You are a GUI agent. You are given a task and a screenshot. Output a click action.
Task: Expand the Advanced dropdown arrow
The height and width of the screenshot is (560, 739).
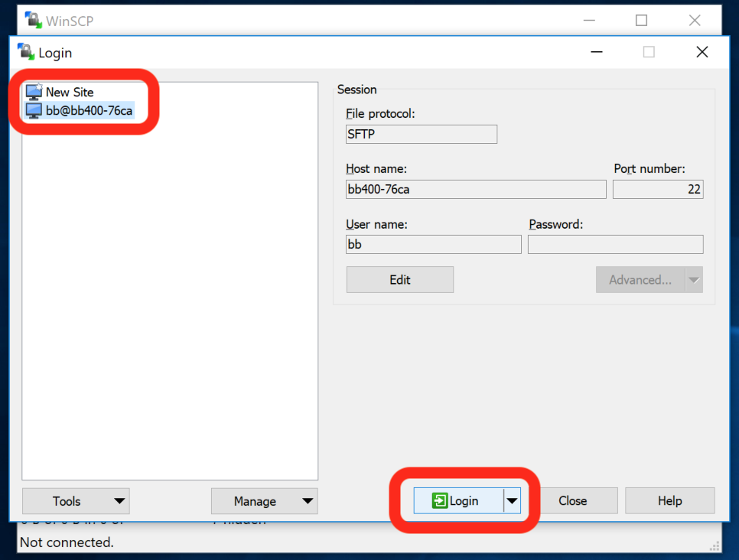[x=694, y=280]
